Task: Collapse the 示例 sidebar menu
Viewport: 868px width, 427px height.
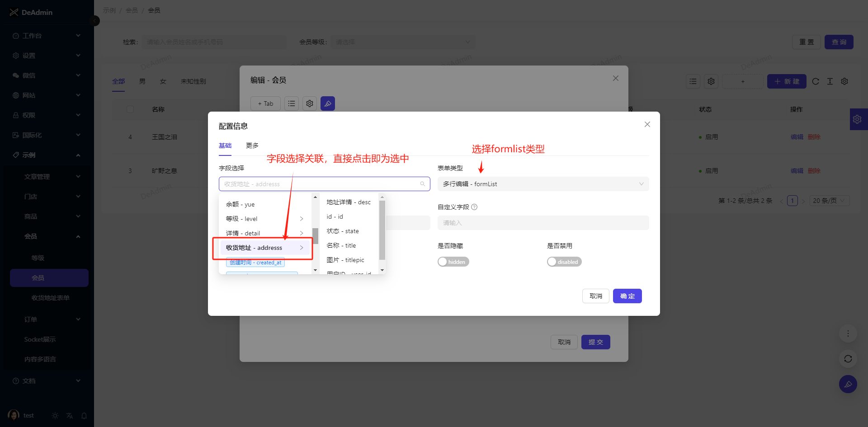Action: (47, 155)
